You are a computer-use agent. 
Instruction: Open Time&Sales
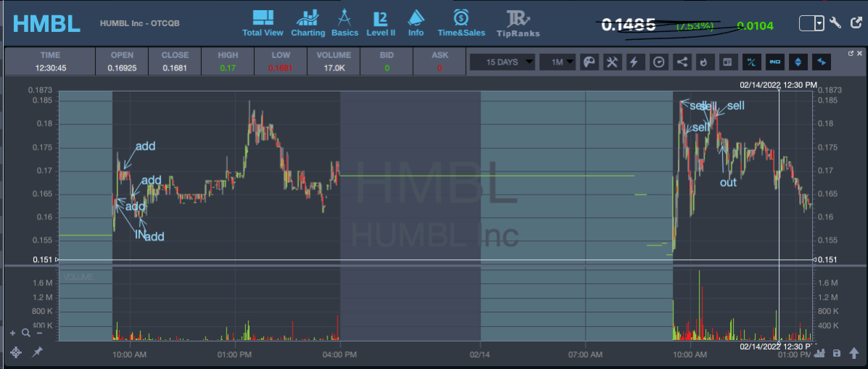(x=461, y=23)
